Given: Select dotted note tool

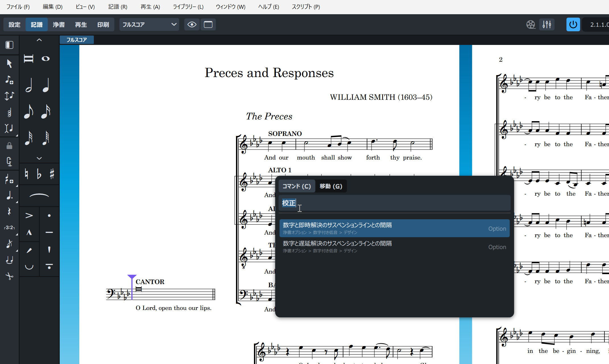Looking at the screenshot, I should (x=9, y=195).
